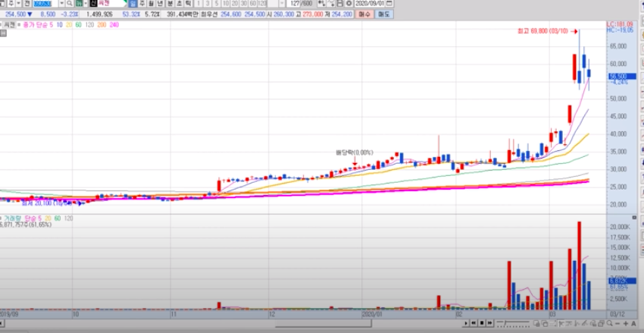
Task: Click the stock code input field
Action: [x=46, y=3]
